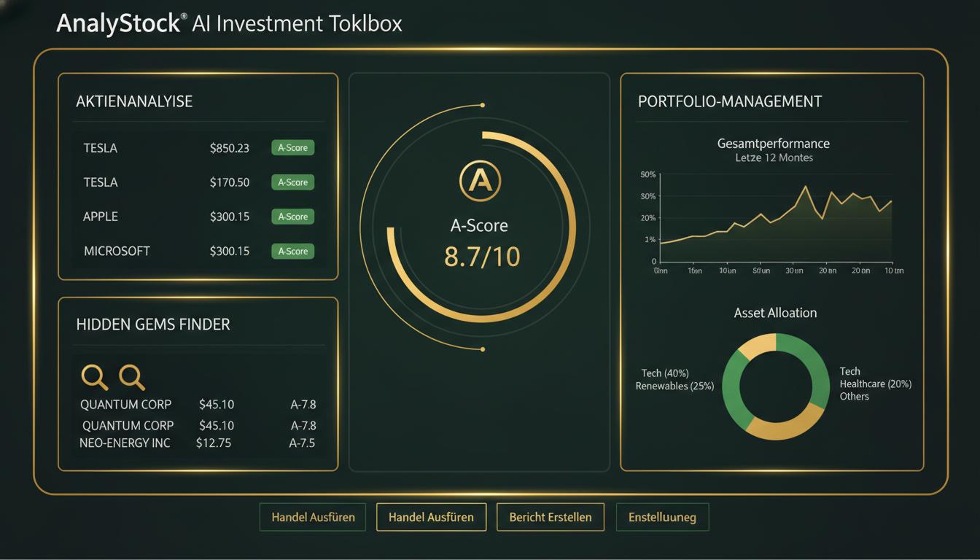The height and width of the screenshot is (560, 980).
Task: Click the Tech (40%) legend label
Action: tap(665, 373)
